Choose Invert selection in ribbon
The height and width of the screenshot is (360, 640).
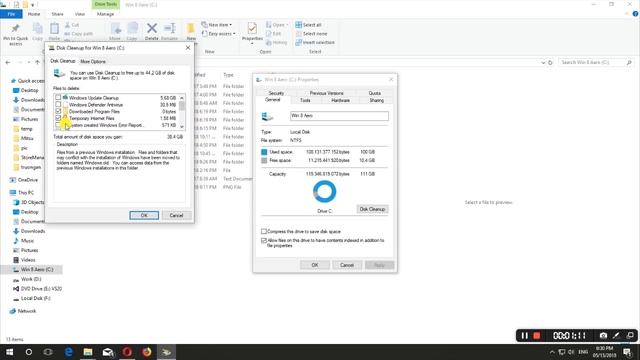[315, 42]
